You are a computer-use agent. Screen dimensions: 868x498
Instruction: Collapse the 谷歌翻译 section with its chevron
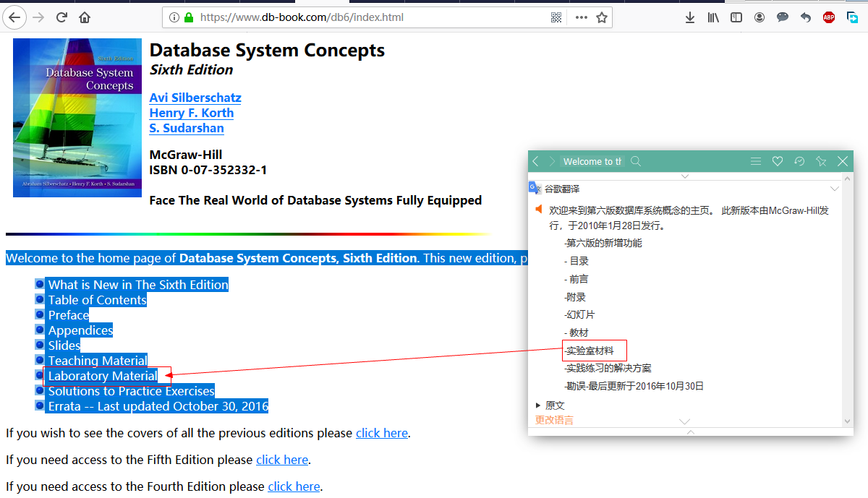pos(835,189)
